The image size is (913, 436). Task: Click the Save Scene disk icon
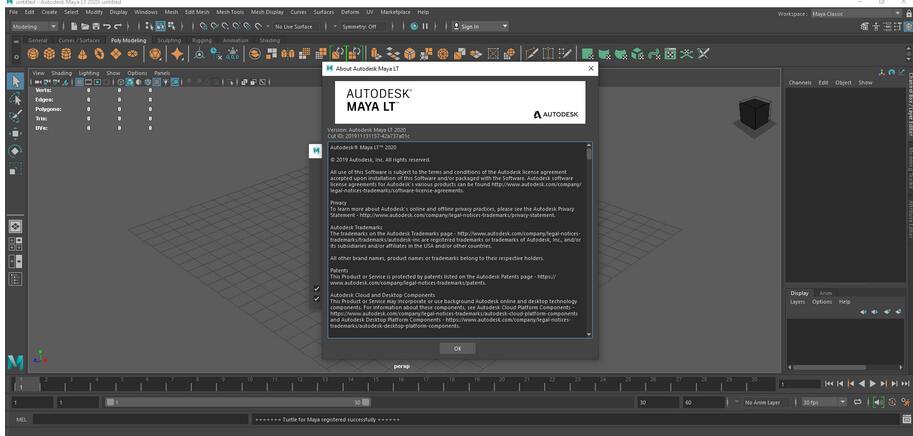[95, 26]
